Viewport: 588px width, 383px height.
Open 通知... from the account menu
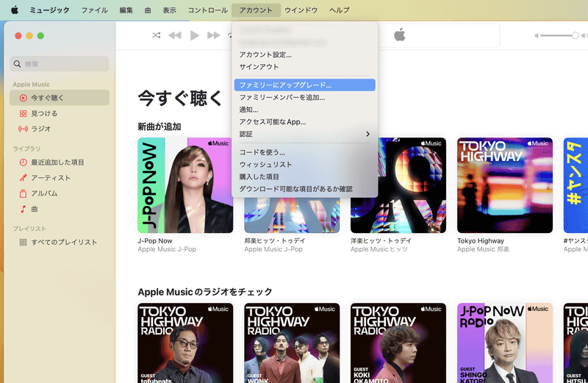coord(304,110)
